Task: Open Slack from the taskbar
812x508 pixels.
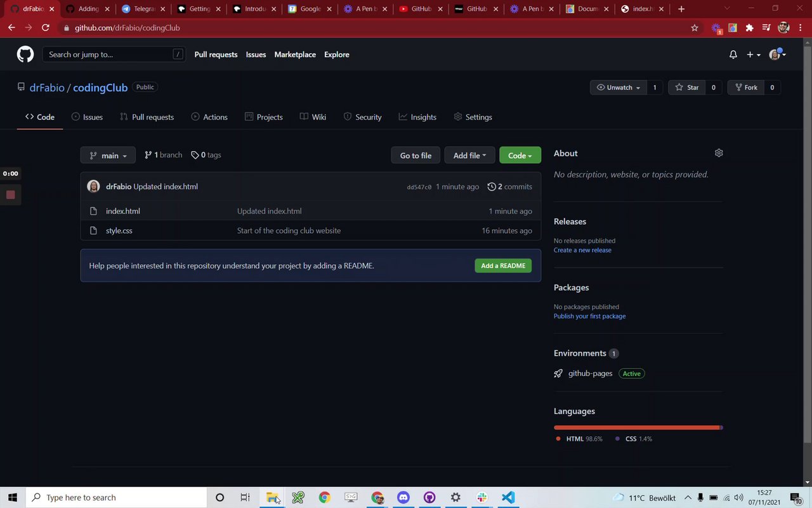Action: click(x=482, y=497)
